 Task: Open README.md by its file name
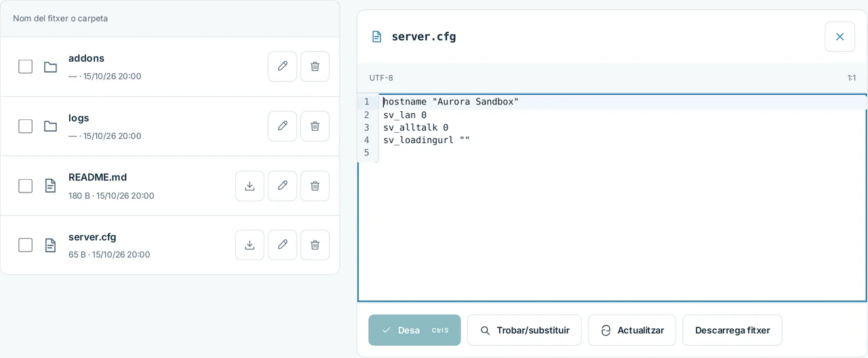[98, 178]
